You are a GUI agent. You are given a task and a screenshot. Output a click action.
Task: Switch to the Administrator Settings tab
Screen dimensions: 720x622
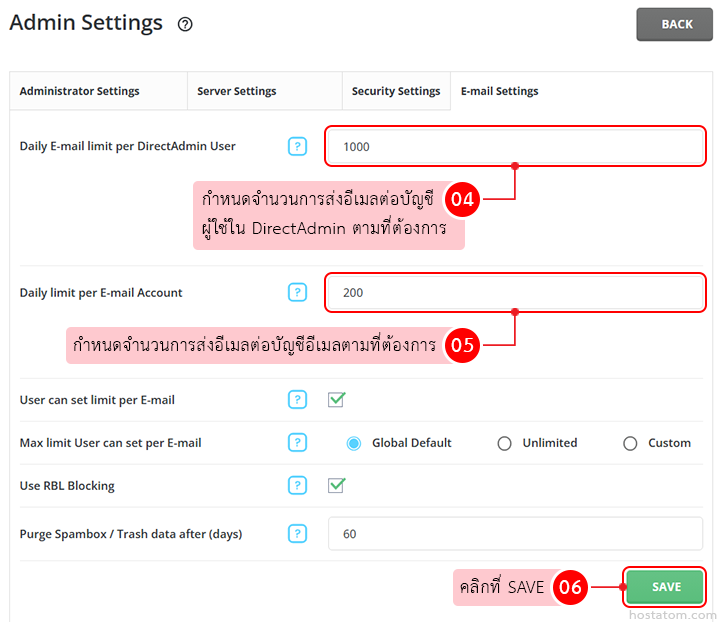click(x=80, y=91)
